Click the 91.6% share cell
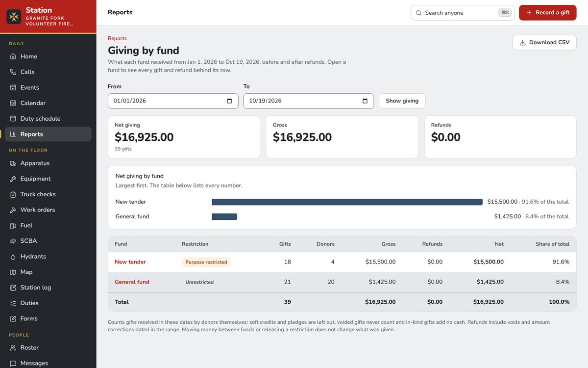This screenshot has width=588, height=368. pyautogui.click(x=561, y=262)
